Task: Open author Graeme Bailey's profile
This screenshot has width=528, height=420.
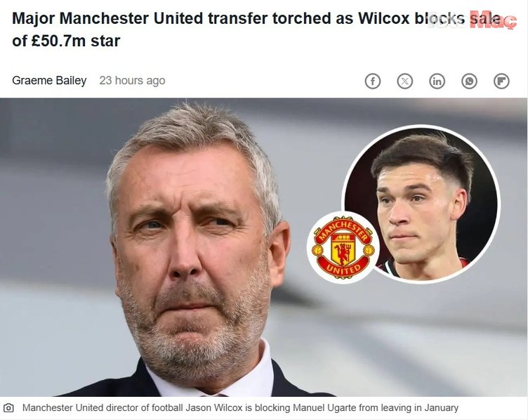Action: (x=49, y=81)
